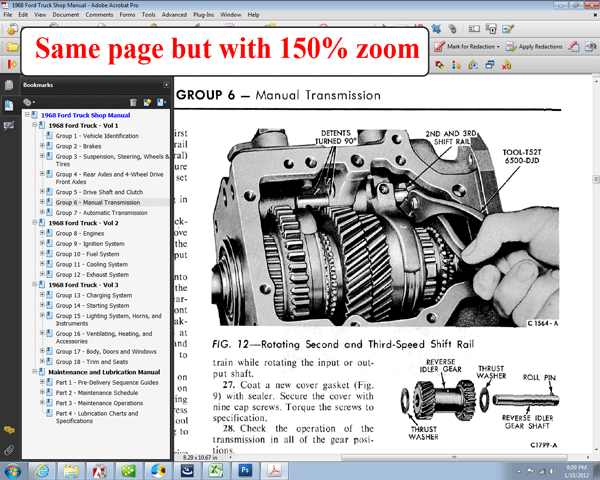600x480 pixels.
Task: Select Part 4 - Lubrication Charts bookmark
Action: point(97,417)
